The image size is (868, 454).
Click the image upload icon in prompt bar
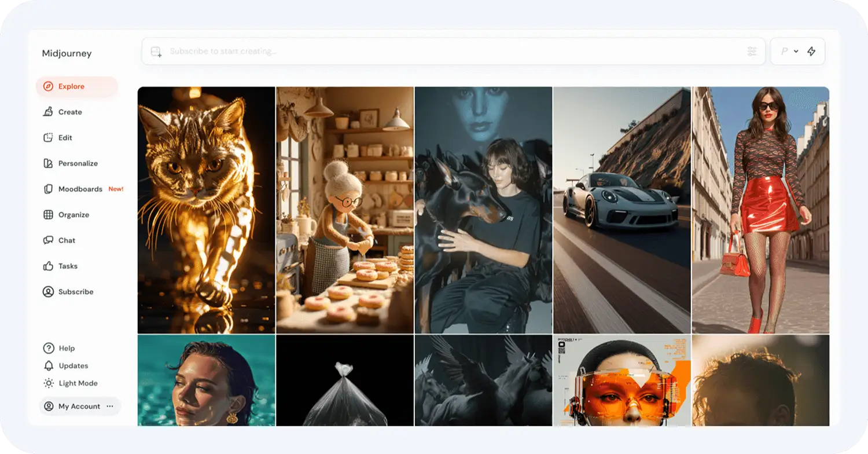click(x=155, y=51)
